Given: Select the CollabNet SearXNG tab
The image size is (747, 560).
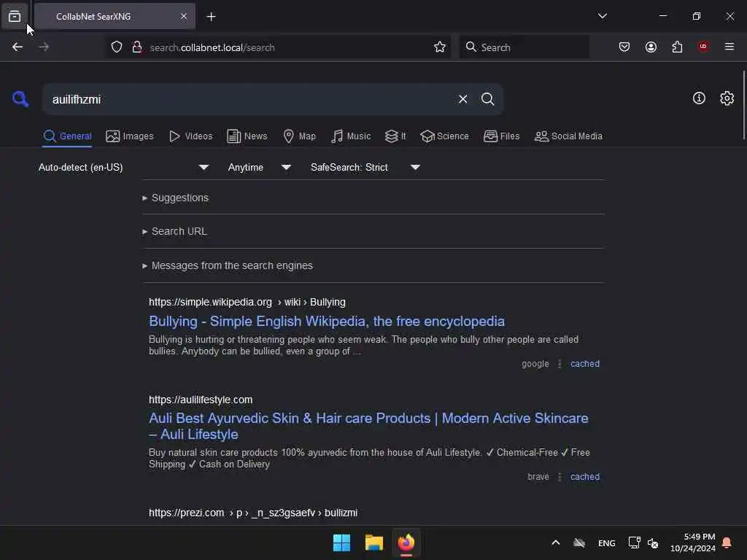Looking at the screenshot, I should pos(115,17).
